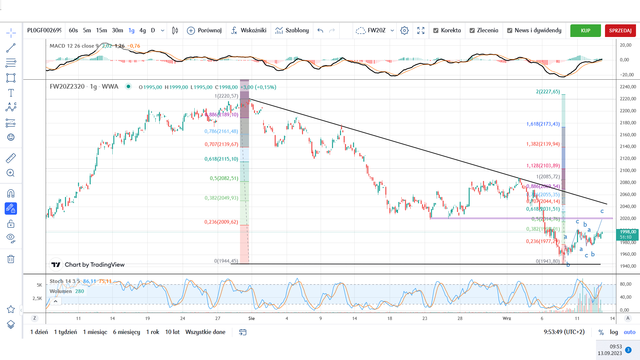Toggle lock all drawings

[x=11, y=224]
